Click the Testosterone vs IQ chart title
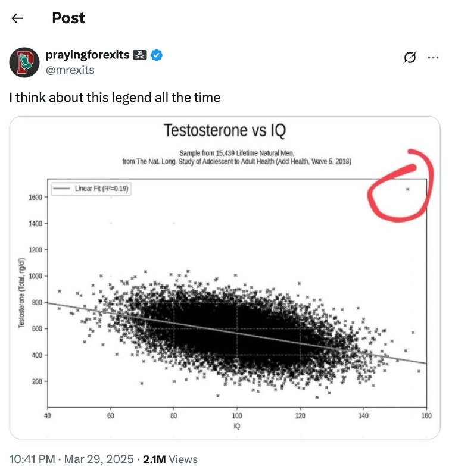 225,130
